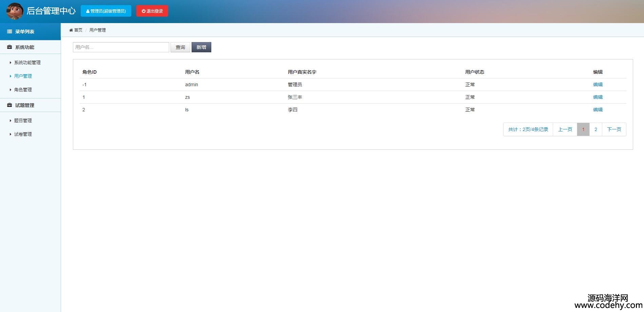Open 角色管理 in sidebar
The image size is (644, 312).
click(23, 90)
